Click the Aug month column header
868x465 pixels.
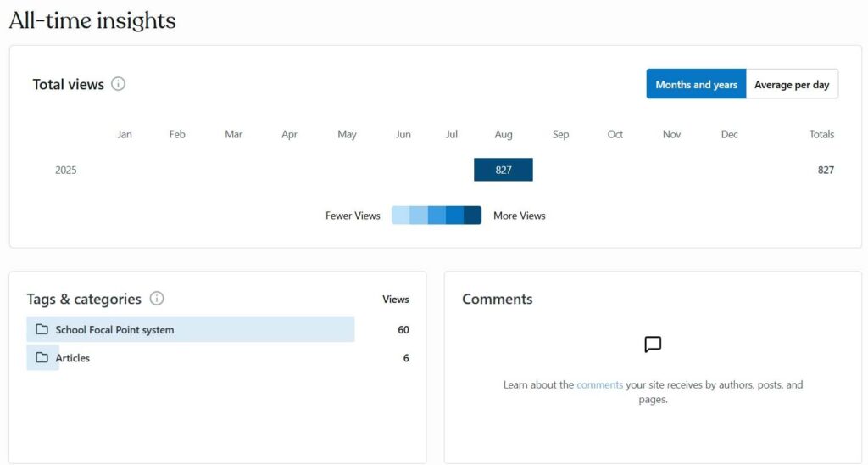[504, 134]
